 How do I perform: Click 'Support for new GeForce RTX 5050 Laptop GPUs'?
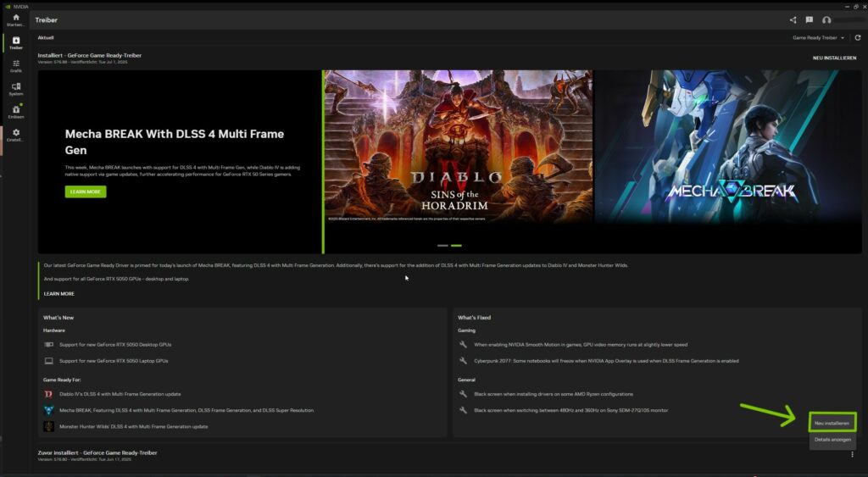point(114,361)
